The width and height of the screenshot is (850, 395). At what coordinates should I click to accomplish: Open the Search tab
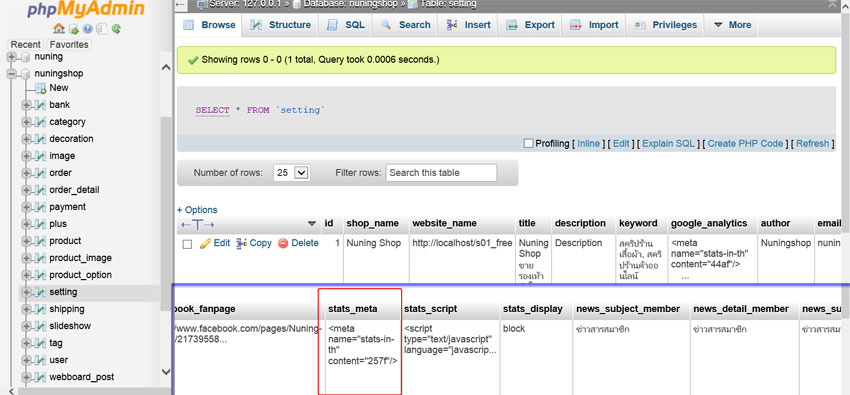(x=405, y=25)
